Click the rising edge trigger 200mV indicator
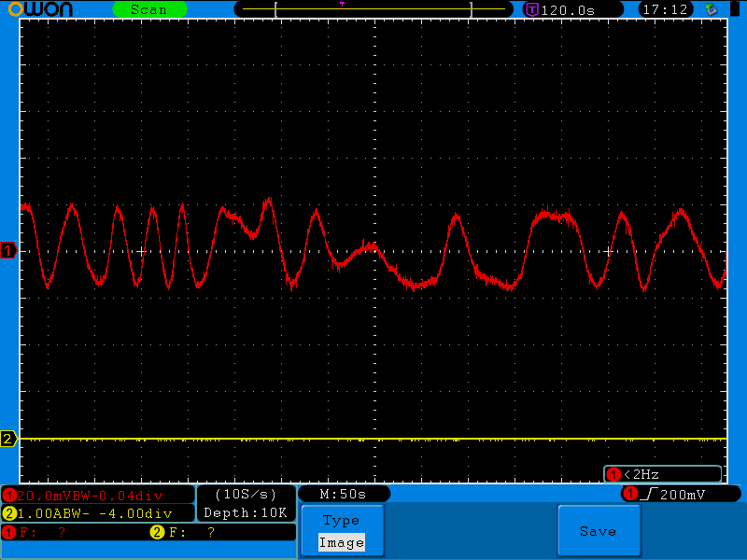The width and height of the screenshot is (747, 560). [x=681, y=493]
